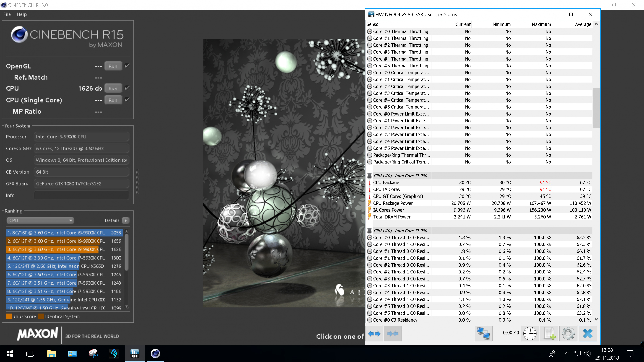Screen dimensions: 644x362
Task: Open the File menu in Cinebench
Action: tap(7, 14)
